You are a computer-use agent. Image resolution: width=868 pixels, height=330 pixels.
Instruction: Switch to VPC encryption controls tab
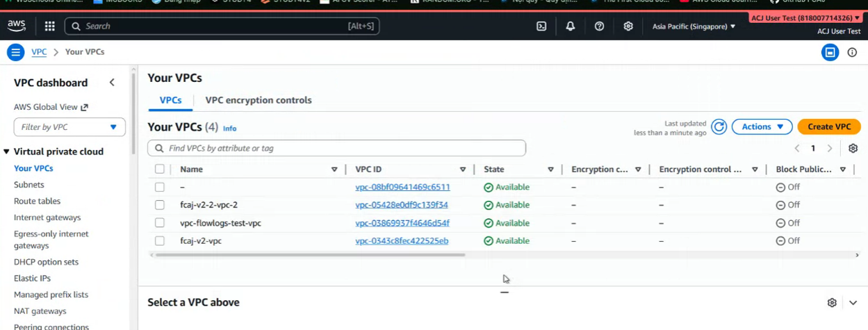[259, 100]
